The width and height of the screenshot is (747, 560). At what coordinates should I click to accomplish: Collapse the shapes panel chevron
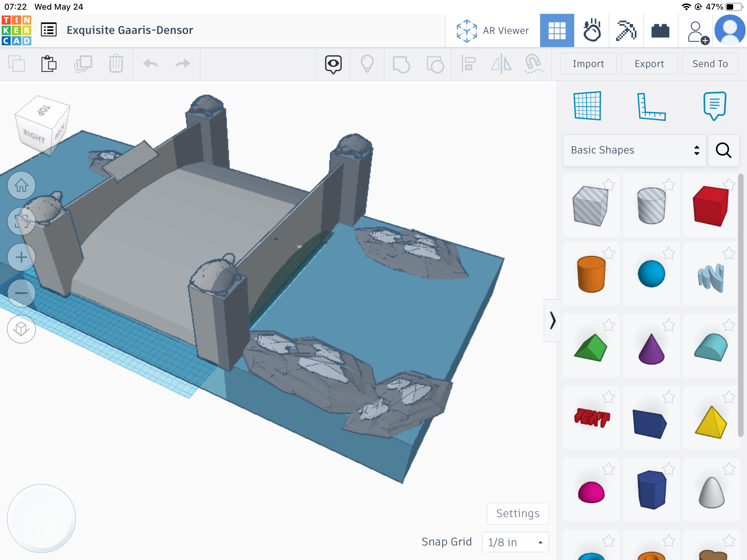coord(552,320)
